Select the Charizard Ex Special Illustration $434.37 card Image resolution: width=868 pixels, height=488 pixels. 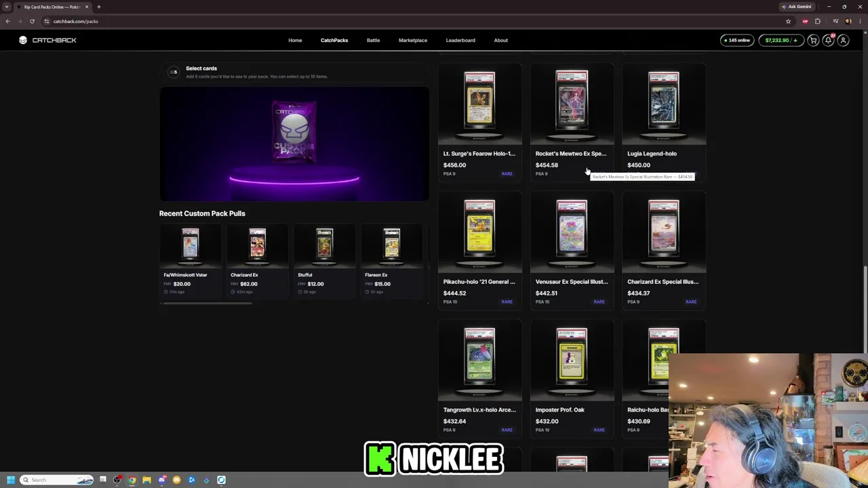click(x=664, y=251)
